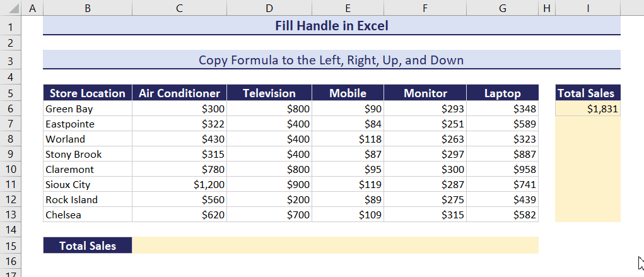Select the 'Store Location' header cell
644x277 pixels.
click(x=88, y=93)
